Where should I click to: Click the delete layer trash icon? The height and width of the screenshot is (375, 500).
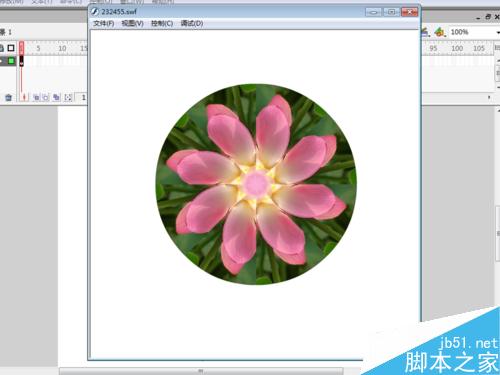click(x=8, y=97)
